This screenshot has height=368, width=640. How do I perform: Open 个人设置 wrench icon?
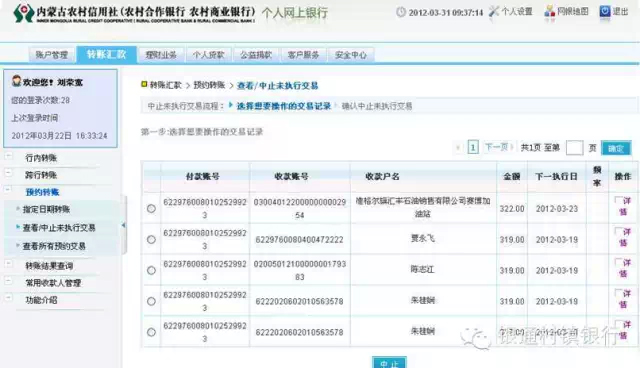click(x=494, y=11)
